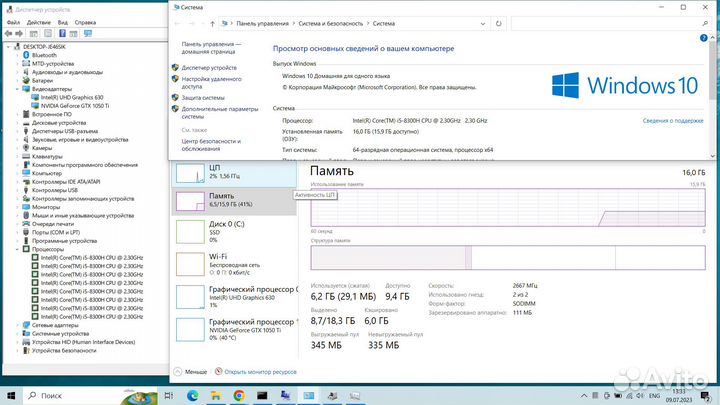The width and height of the screenshot is (720, 405).
Task: Click blue Help icon in Device Manager toolbar
Action: coord(62,34)
